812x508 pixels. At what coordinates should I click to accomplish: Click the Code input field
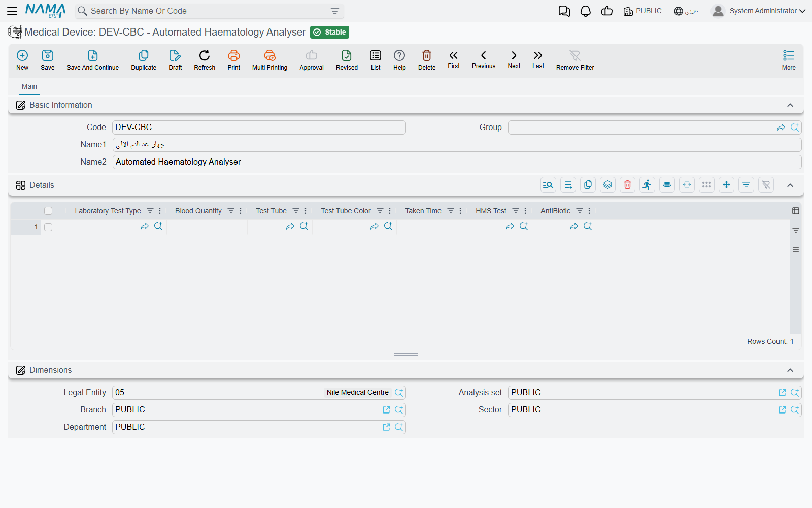(x=259, y=128)
